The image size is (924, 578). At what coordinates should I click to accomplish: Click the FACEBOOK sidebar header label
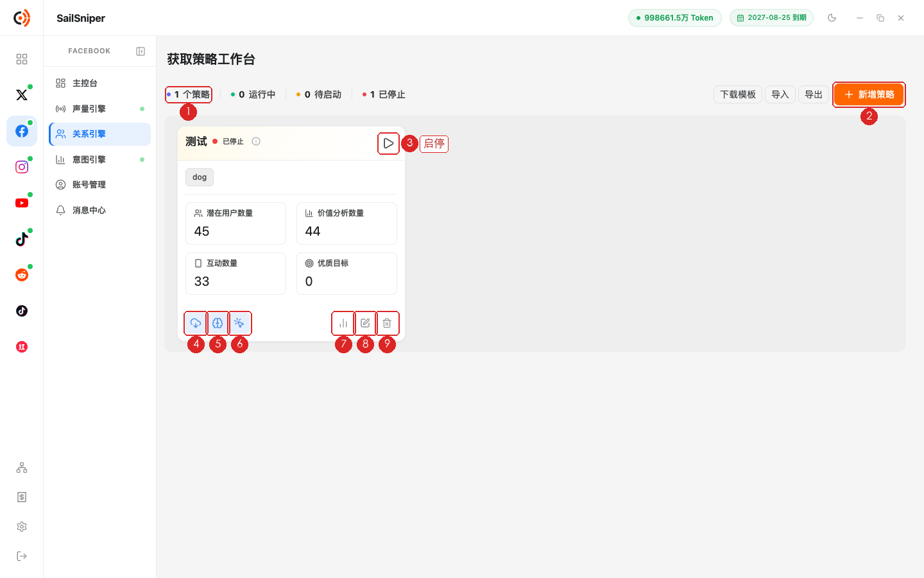[x=89, y=51]
